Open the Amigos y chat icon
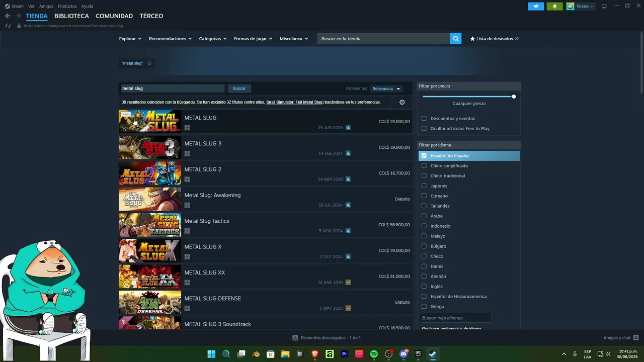Screen dimensions: 644x362 point(636,338)
